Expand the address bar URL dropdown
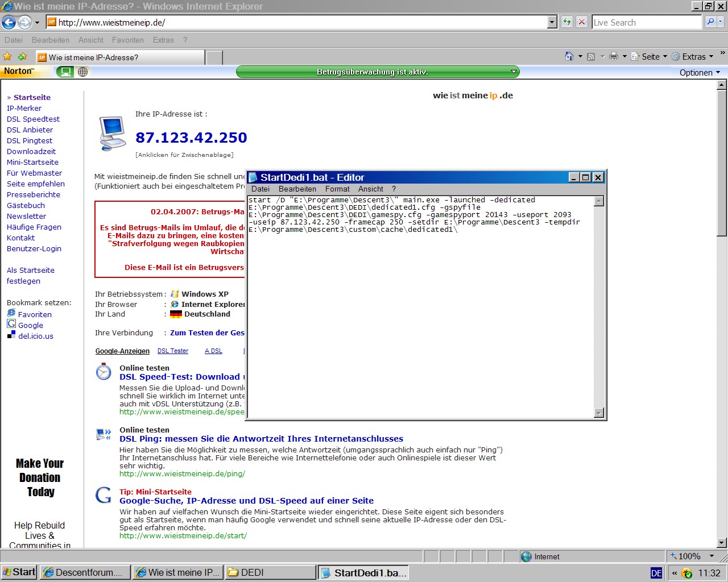The width and height of the screenshot is (728, 582). click(552, 22)
